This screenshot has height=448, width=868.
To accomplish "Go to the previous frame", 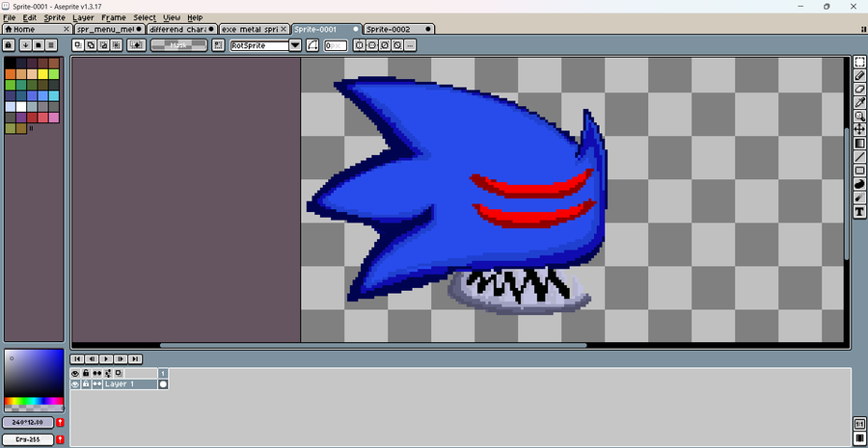I will click(x=92, y=359).
